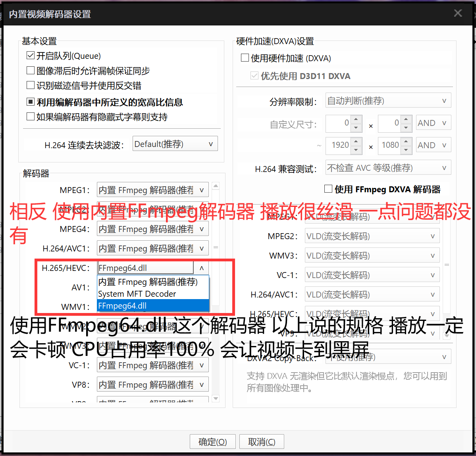
Task: Open the H.264 连续去块滤波 dropdown
Action: [x=211, y=143]
